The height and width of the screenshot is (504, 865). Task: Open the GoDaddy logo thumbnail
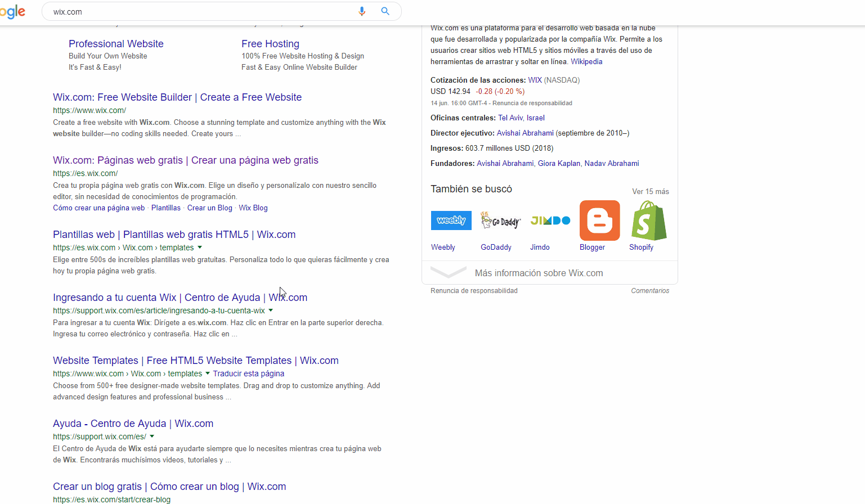(500, 220)
